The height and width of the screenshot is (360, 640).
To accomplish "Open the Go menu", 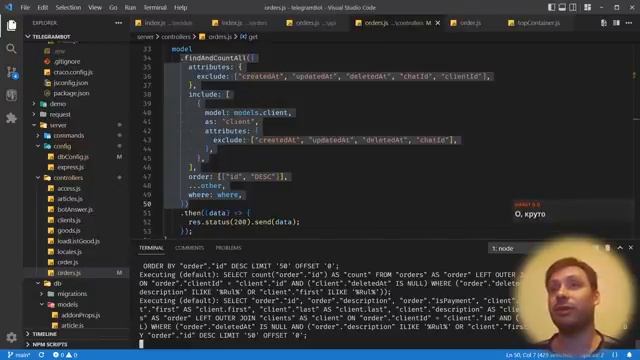I will pos(113,7).
